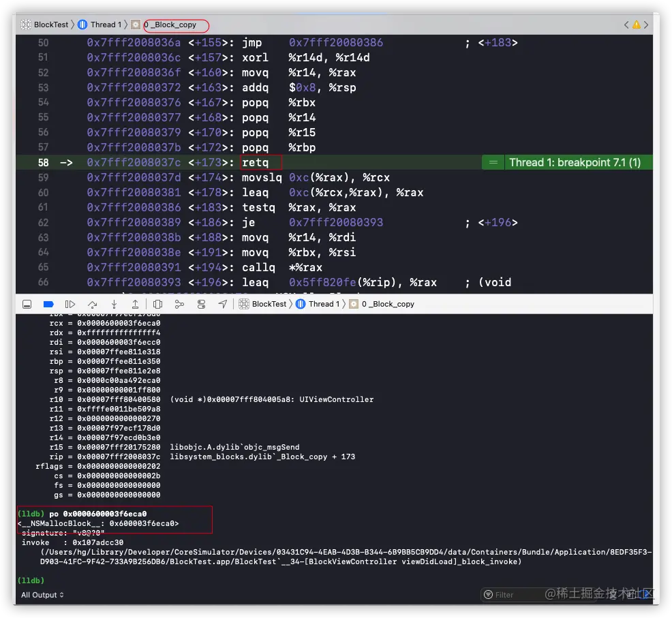The height and width of the screenshot is (618, 672).
Task: Step over the current instruction
Action: pos(92,305)
